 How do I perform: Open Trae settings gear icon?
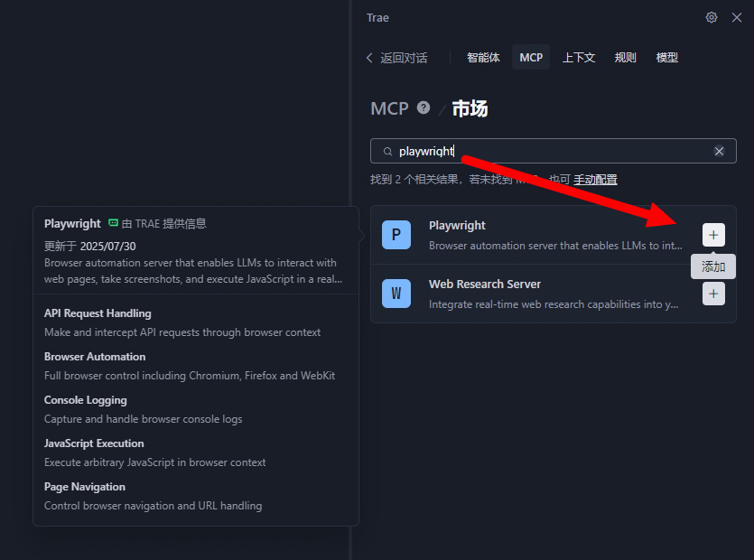[x=712, y=18]
